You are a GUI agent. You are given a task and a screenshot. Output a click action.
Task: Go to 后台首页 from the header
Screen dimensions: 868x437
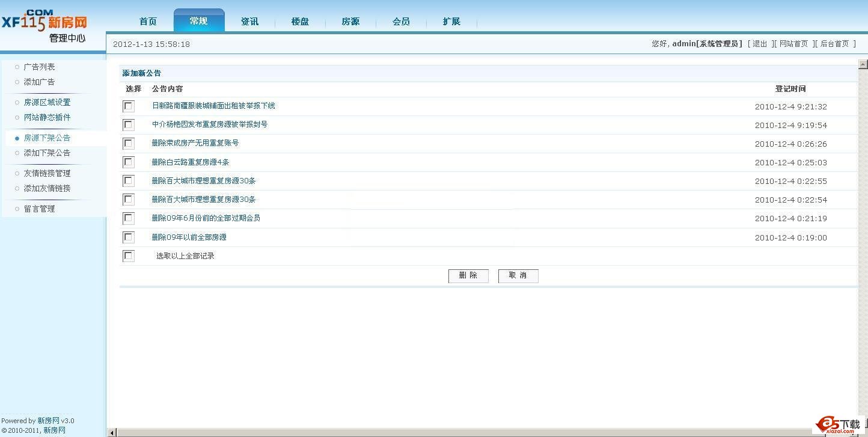834,44
